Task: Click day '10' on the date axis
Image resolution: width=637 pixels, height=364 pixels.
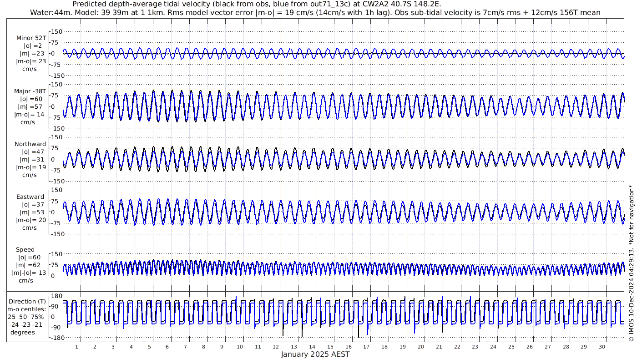Action: pyautogui.click(x=239, y=347)
